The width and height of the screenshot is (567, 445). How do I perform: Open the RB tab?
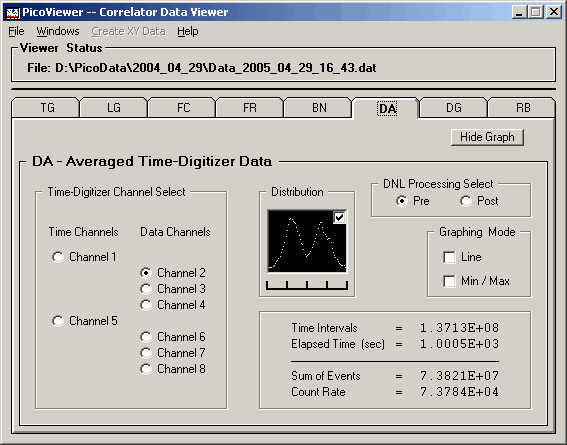pyautogui.click(x=522, y=108)
